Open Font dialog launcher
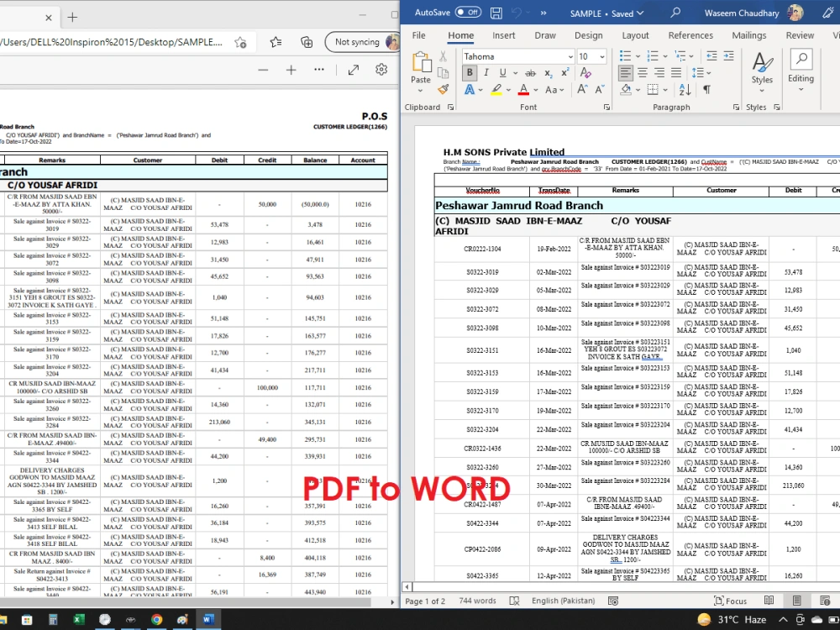The height and width of the screenshot is (630, 840). (606, 108)
